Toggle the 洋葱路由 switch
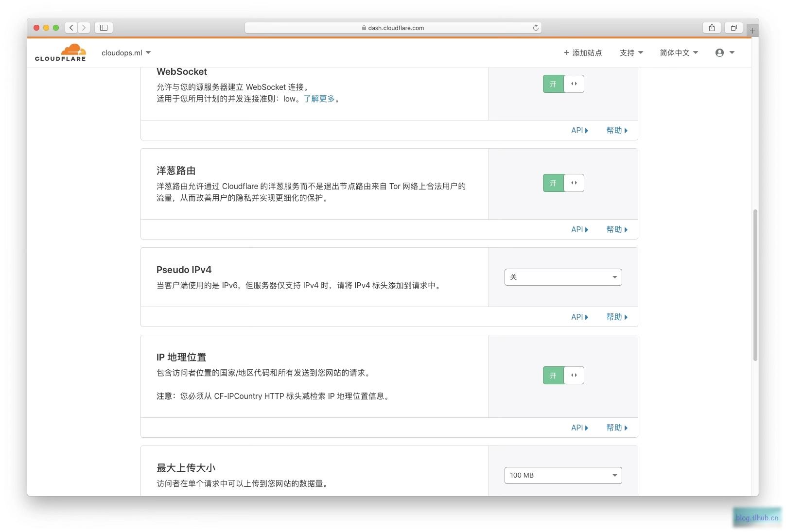 coord(563,183)
